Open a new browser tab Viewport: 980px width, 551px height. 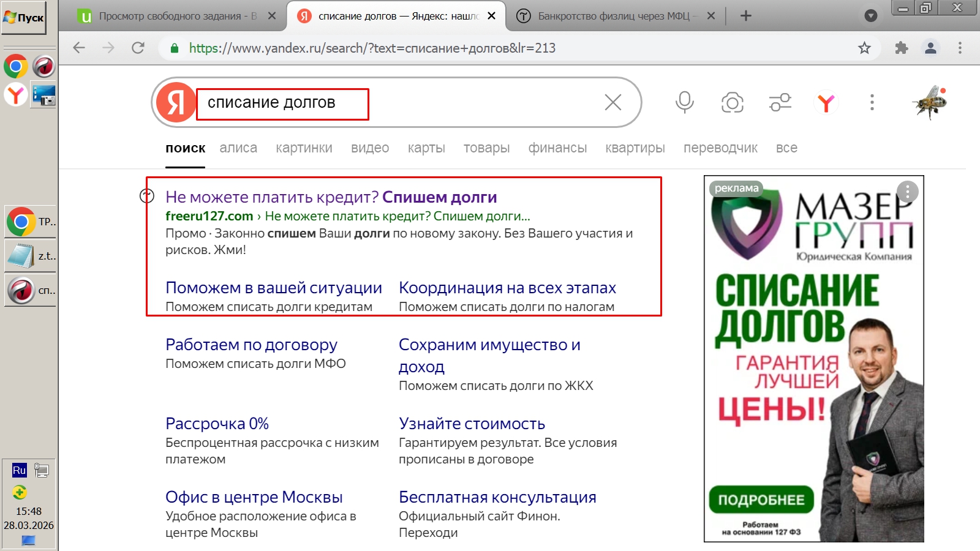pos(745,16)
